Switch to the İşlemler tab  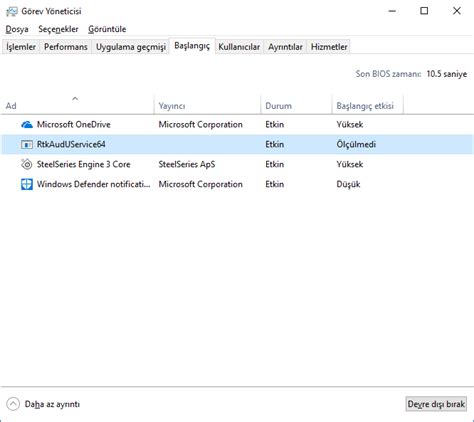coord(21,47)
